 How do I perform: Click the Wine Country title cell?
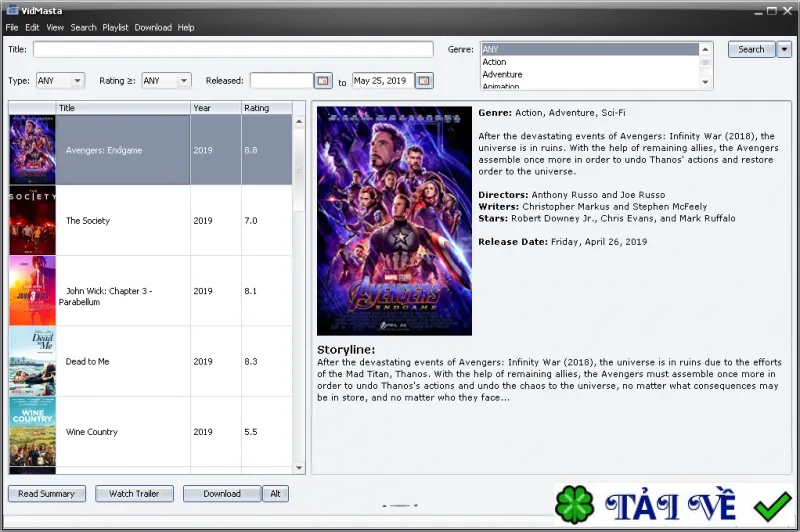point(123,432)
